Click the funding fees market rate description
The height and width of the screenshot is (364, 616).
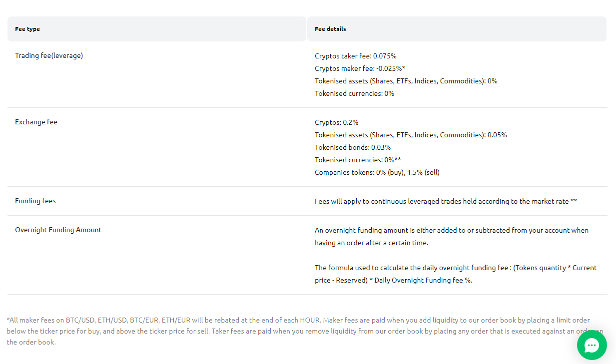tap(446, 201)
